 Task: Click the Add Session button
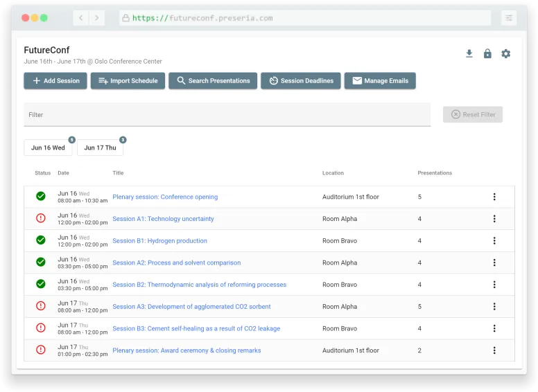[55, 81]
